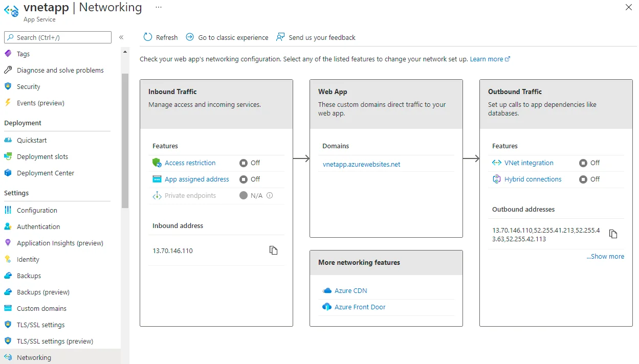Click the Azure CDN cloud icon
This screenshot has width=639, height=364.
(327, 290)
